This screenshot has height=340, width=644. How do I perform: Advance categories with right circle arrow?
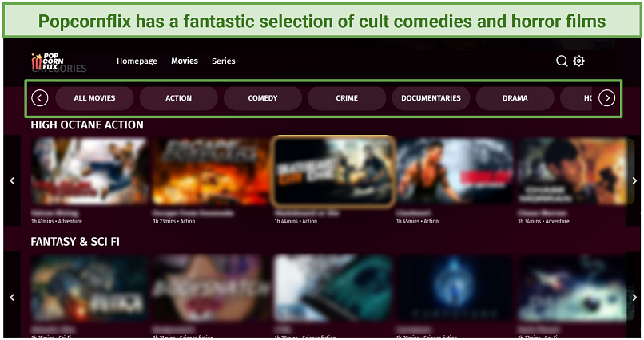[x=606, y=98]
